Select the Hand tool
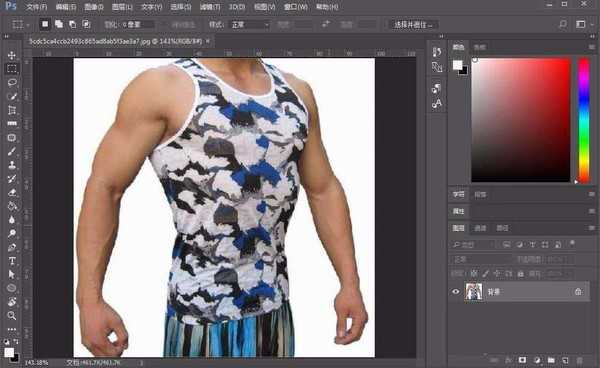Screen dimensions: 600x368 pyautogui.click(x=12, y=302)
